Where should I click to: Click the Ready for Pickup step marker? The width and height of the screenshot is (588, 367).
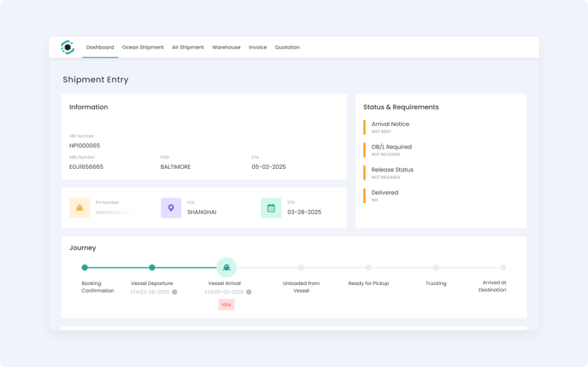(x=369, y=267)
